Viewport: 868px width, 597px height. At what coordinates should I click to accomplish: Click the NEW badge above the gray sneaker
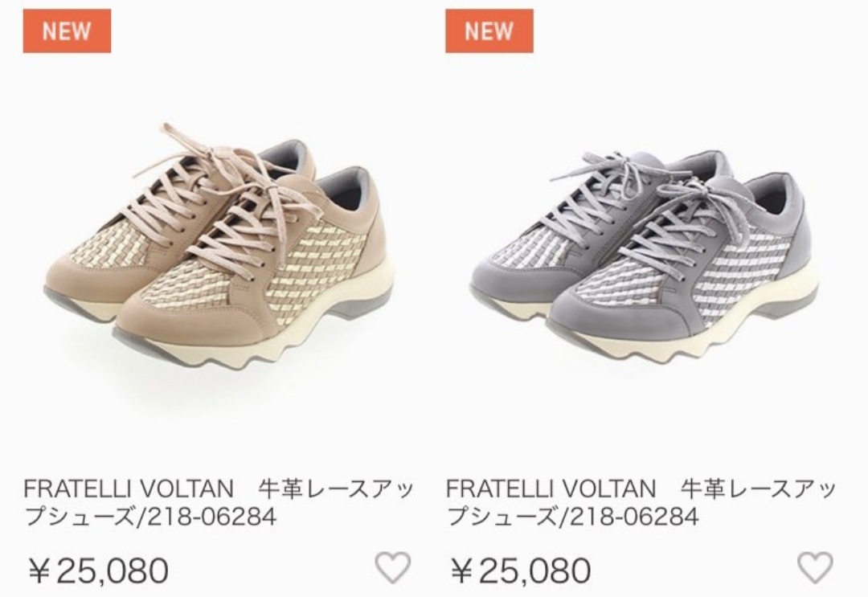tap(489, 31)
